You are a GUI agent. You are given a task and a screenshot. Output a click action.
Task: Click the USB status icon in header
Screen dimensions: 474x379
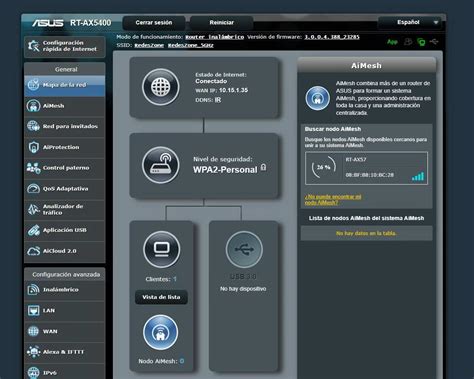[434, 42]
